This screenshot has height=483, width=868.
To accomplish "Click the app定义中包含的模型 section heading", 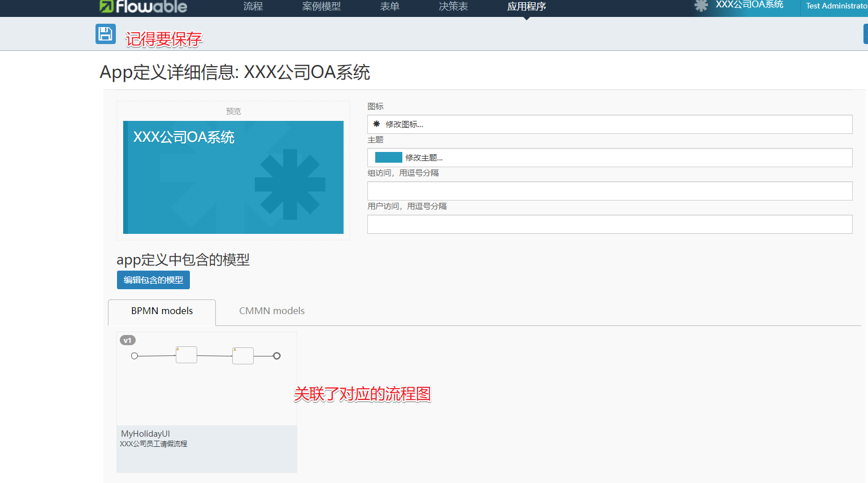I will [x=183, y=260].
